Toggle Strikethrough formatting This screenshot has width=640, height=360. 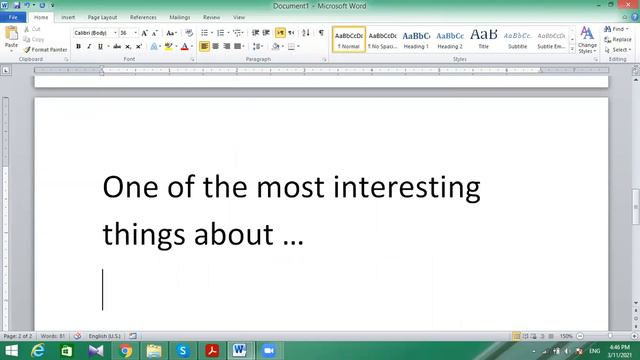[x=117, y=47]
